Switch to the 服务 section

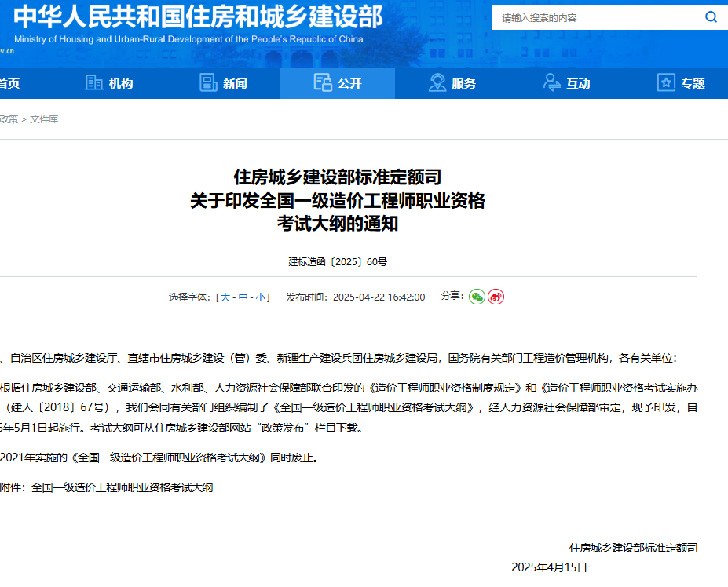pos(463,84)
